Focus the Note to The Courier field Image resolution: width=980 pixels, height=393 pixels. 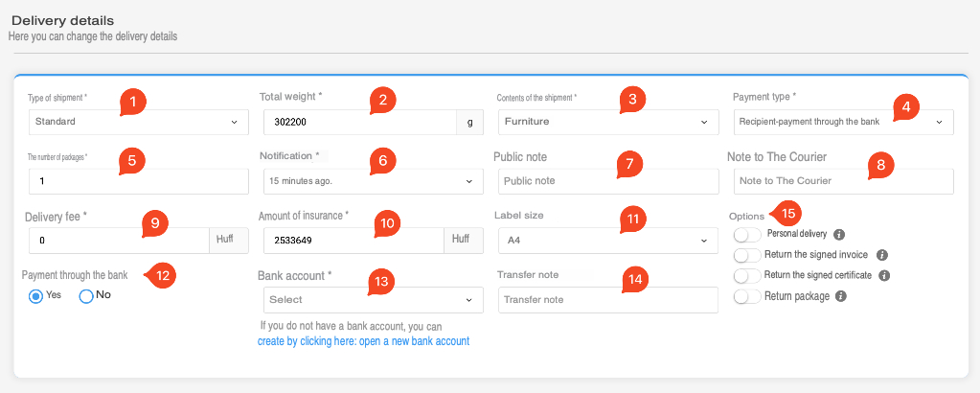[843, 181]
